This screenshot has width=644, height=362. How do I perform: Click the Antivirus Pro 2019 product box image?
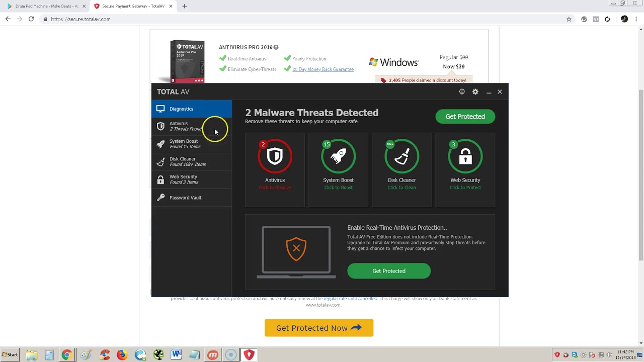point(187,61)
